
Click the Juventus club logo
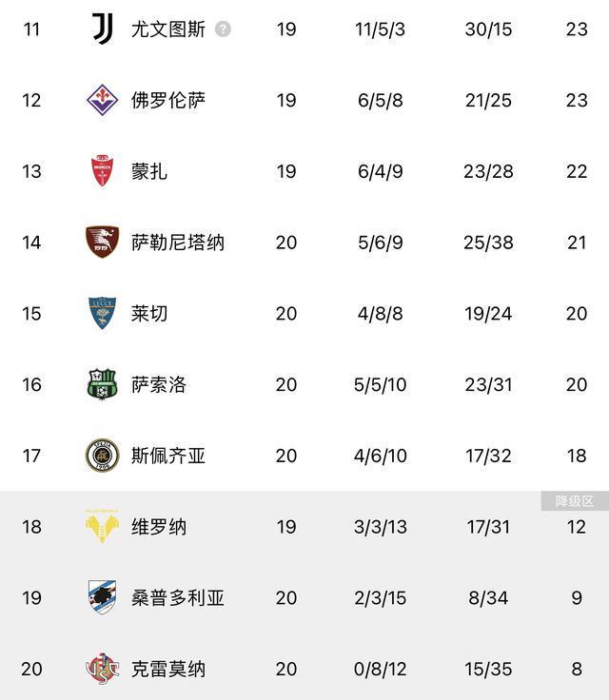[x=103, y=29]
